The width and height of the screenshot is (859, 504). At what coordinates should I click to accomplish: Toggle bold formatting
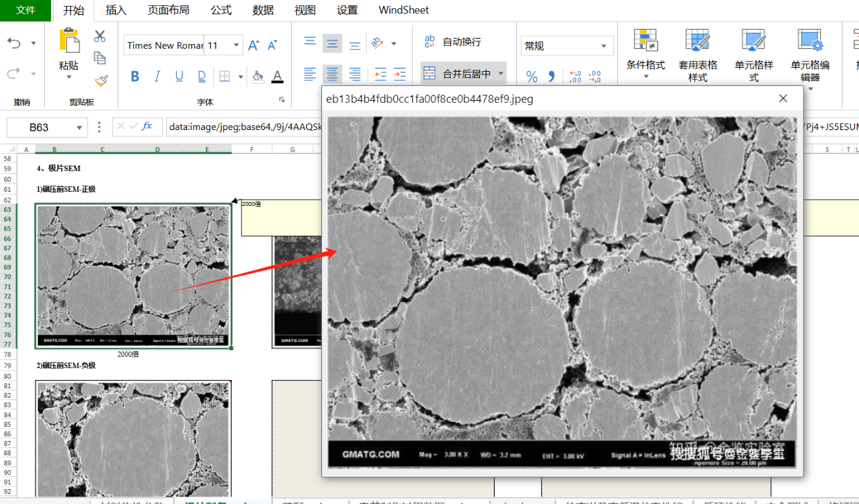(135, 77)
